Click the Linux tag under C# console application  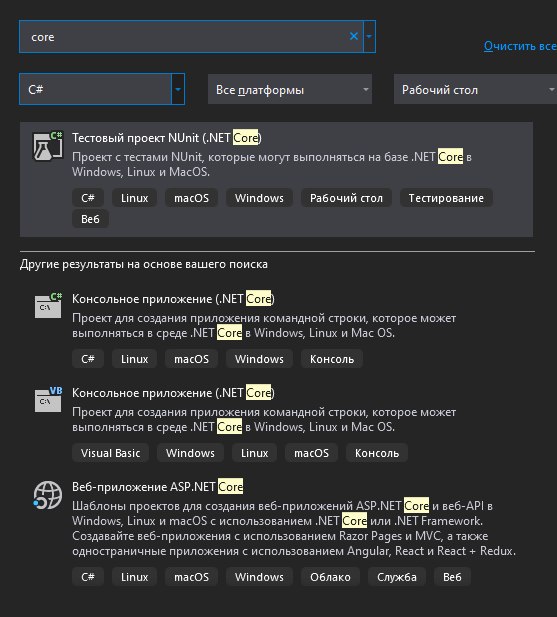point(135,359)
